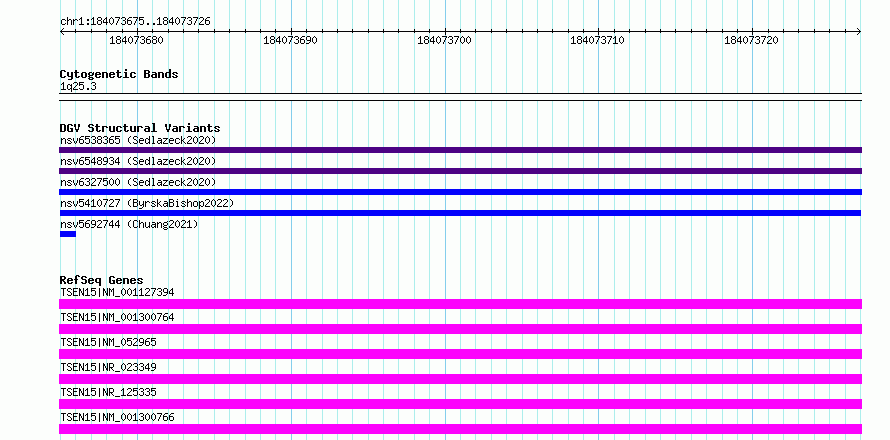Open the RefSeq Genes track title

click(x=102, y=280)
